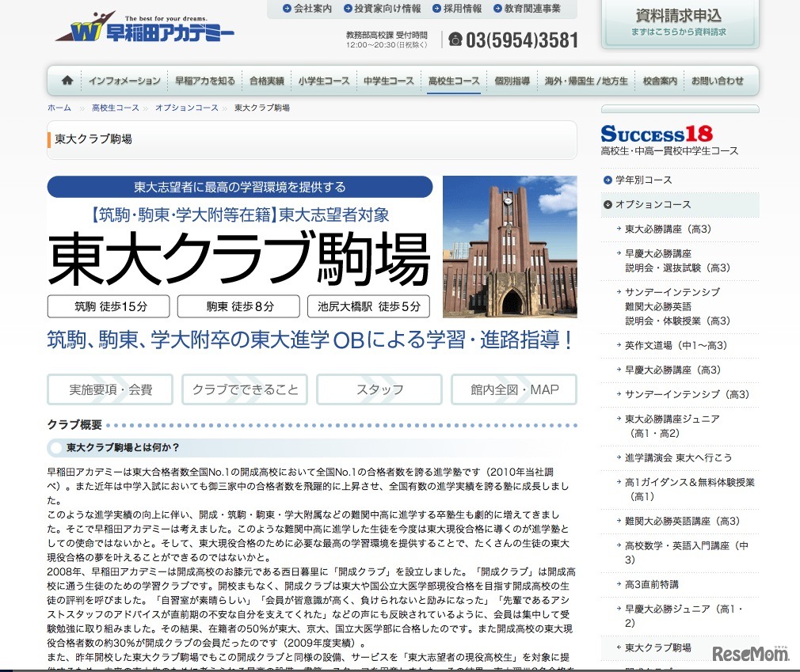Open 会社案内 top link
800x672 pixels.
click(313, 8)
